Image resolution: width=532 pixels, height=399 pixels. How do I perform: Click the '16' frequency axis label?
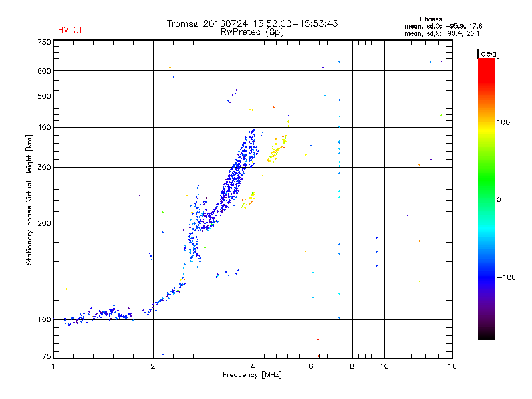[x=452, y=366]
